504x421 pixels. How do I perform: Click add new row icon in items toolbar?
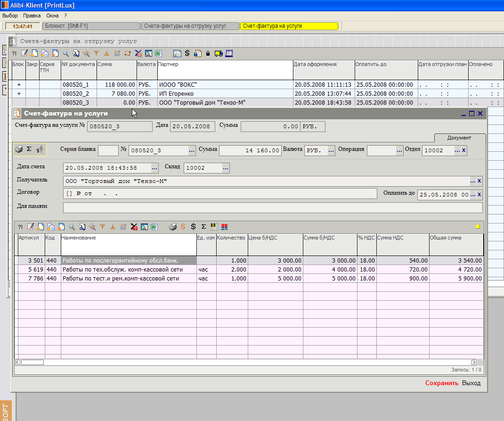pos(40,227)
